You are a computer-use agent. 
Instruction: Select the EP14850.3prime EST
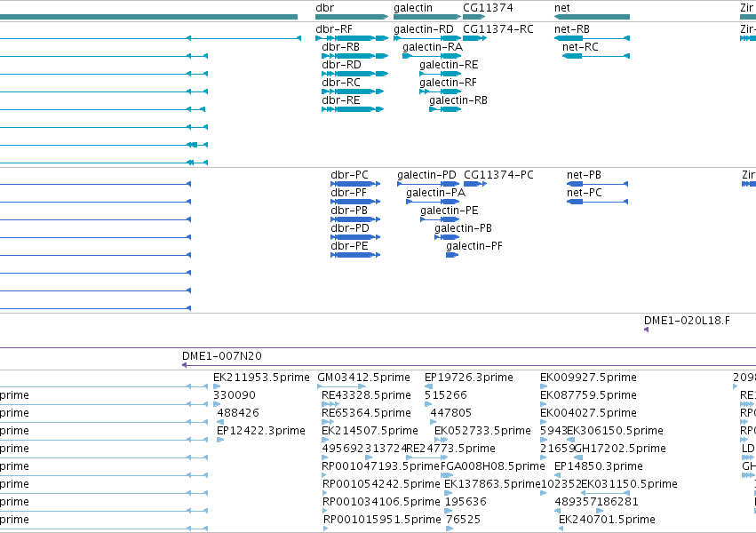coord(558,475)
